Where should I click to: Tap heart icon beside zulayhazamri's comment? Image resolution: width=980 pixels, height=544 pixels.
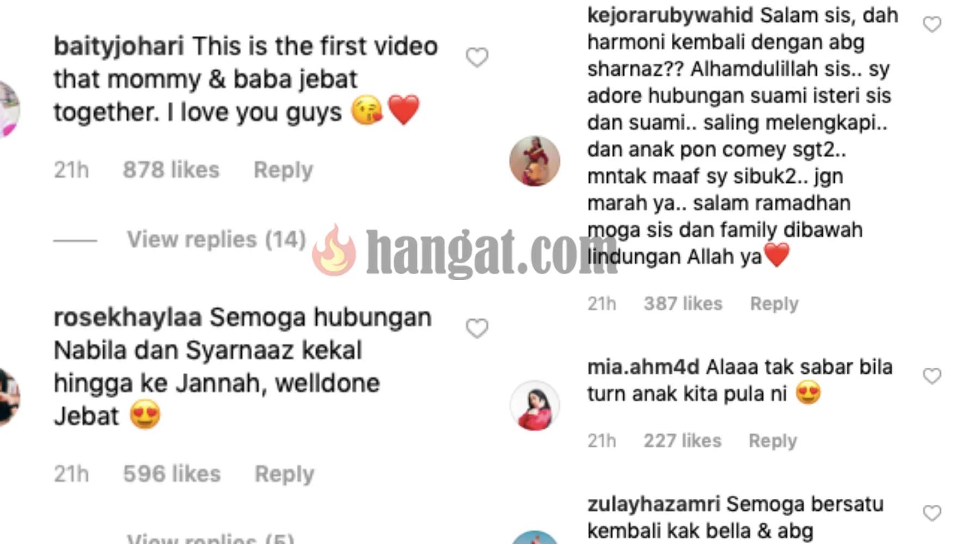932,512
